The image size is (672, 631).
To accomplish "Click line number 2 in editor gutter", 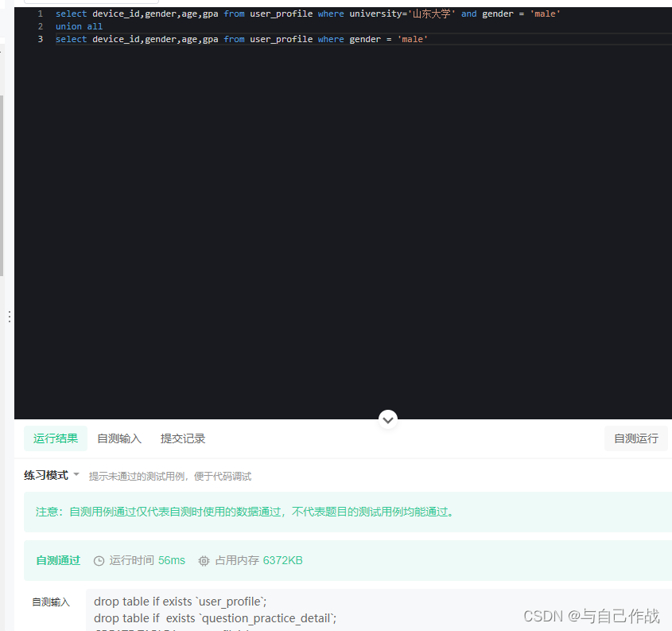I will click(x=40, y=25).
